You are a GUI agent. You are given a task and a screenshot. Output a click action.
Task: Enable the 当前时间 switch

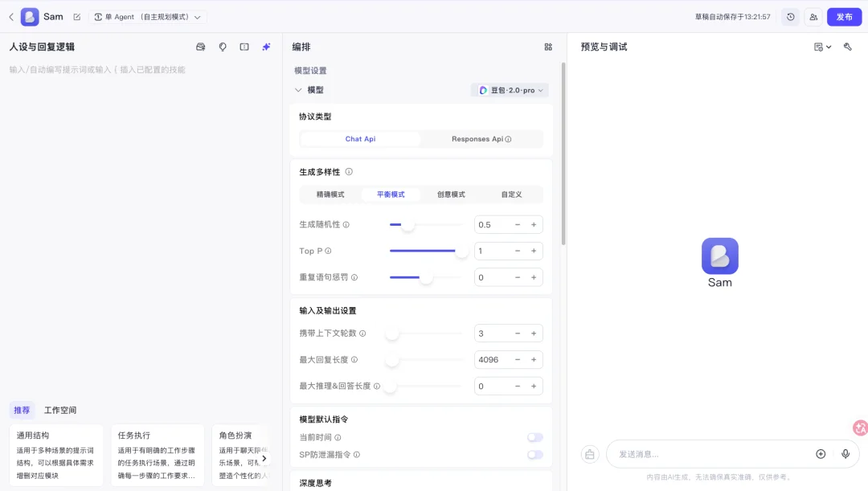click(x=535, y=436)
